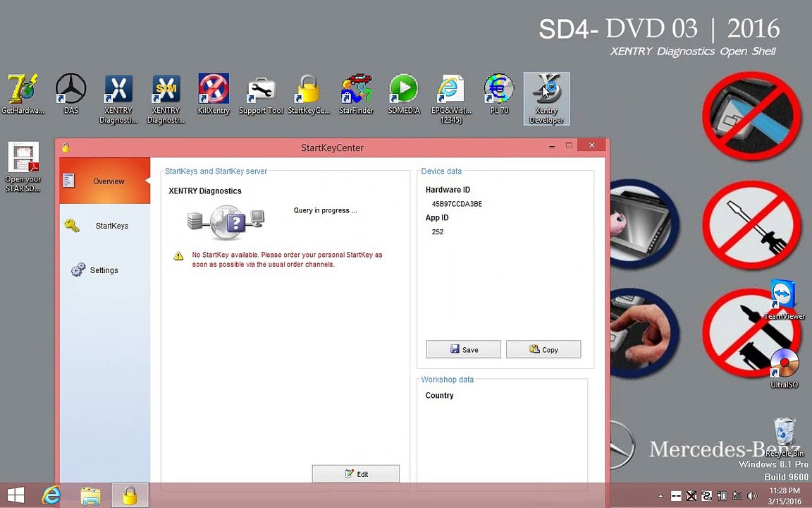
Task: Open the Recycle Bin
Action: tap(784, 437)
